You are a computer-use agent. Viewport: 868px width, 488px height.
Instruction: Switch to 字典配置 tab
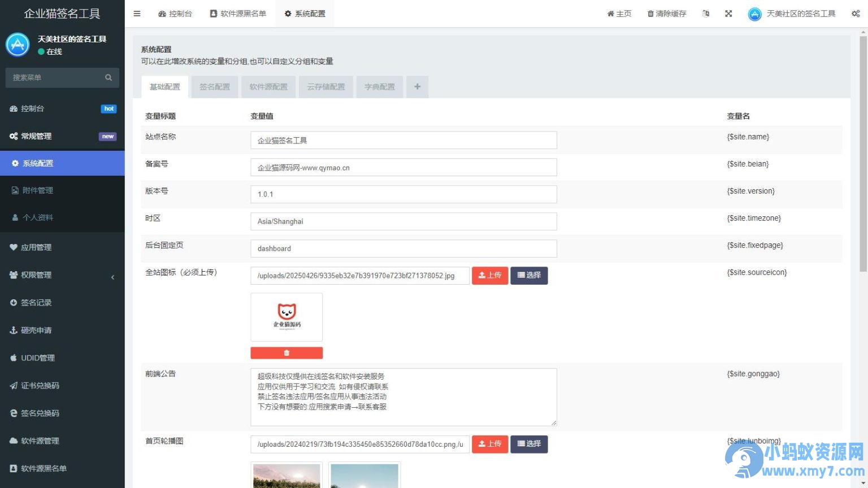(380, 87)
